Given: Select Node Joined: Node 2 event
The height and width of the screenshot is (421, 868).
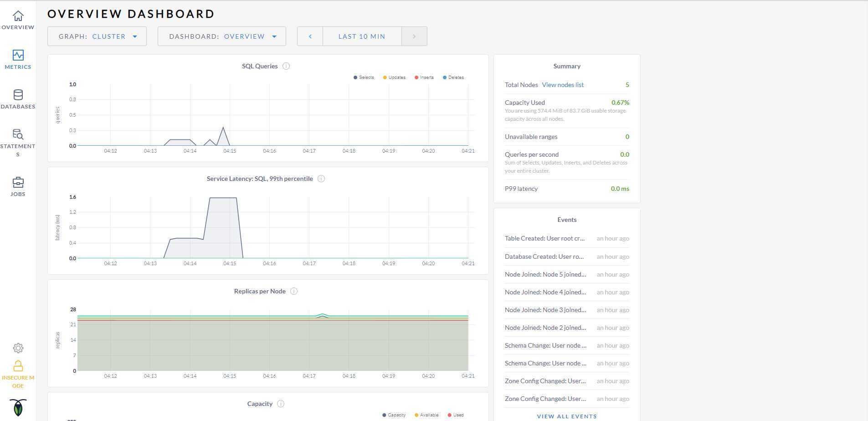Looking at the screenshot, I should tap(567, 328).
